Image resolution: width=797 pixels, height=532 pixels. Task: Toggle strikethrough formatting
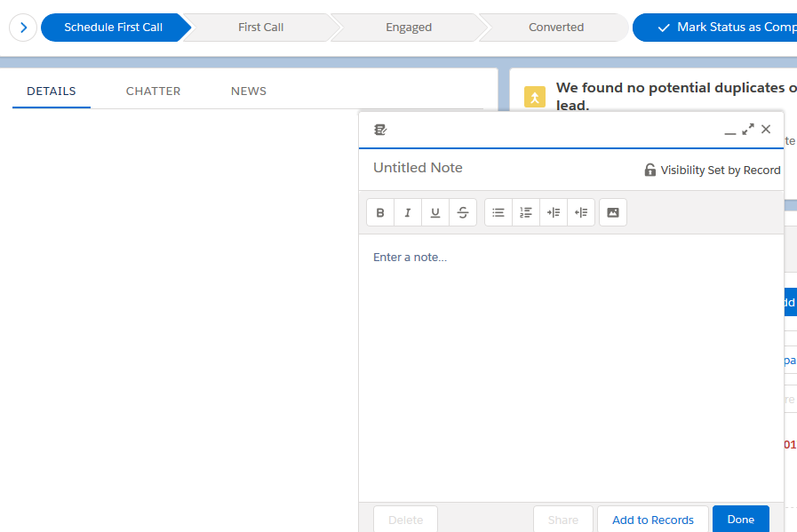463,213
